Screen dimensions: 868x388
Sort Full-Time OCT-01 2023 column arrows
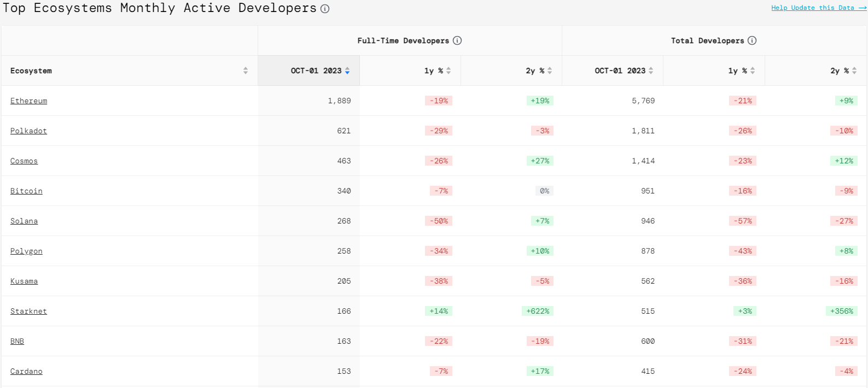[347, 70]
